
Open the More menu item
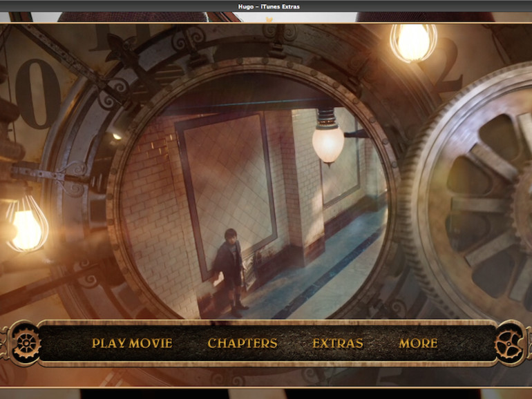coord(418,343)
